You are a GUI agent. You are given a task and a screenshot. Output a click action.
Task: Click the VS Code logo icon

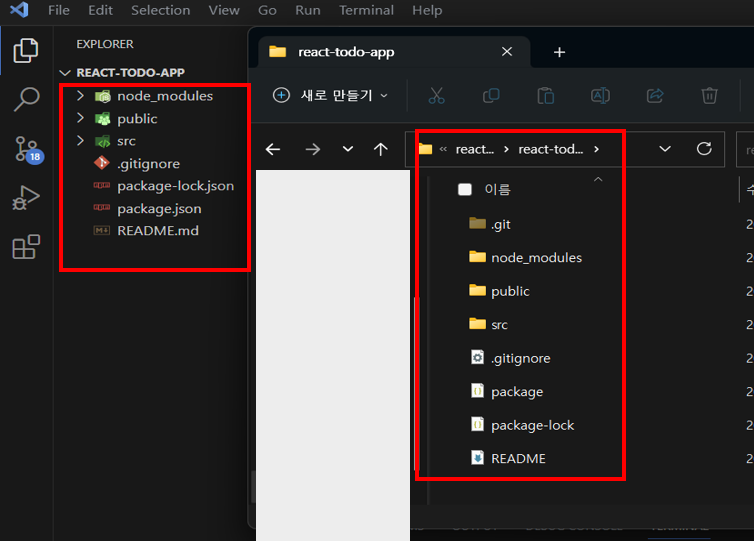point(19,10)
